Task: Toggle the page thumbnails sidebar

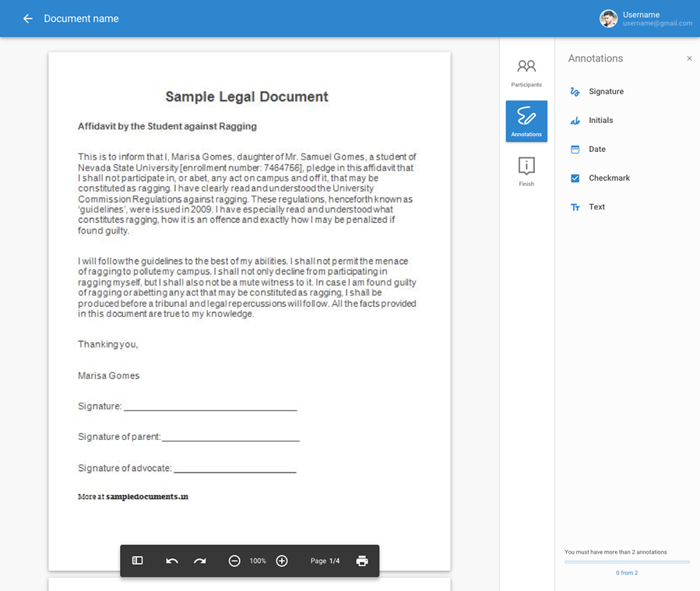Action: [x=138, y=561]
